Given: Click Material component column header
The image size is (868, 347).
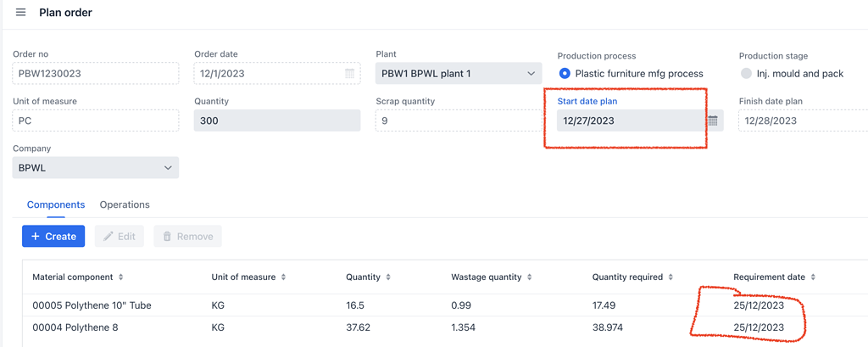Looking at the screenshot, I should tap(73, 277).
